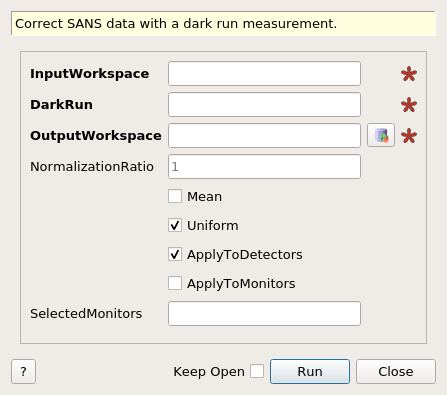The height and width of the screenshot is (395, 447).
Task: Click the OutputWorkspace label
Action: tap(96, 136)
